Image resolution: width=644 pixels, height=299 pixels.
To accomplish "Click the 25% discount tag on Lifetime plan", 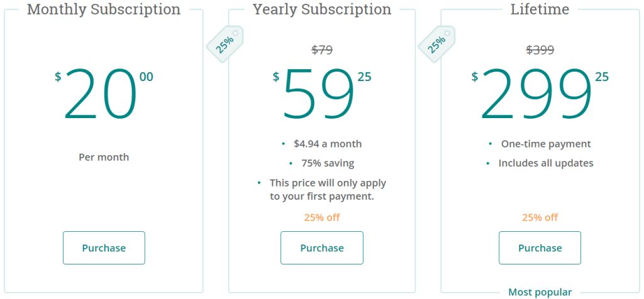I will point(437,45).
